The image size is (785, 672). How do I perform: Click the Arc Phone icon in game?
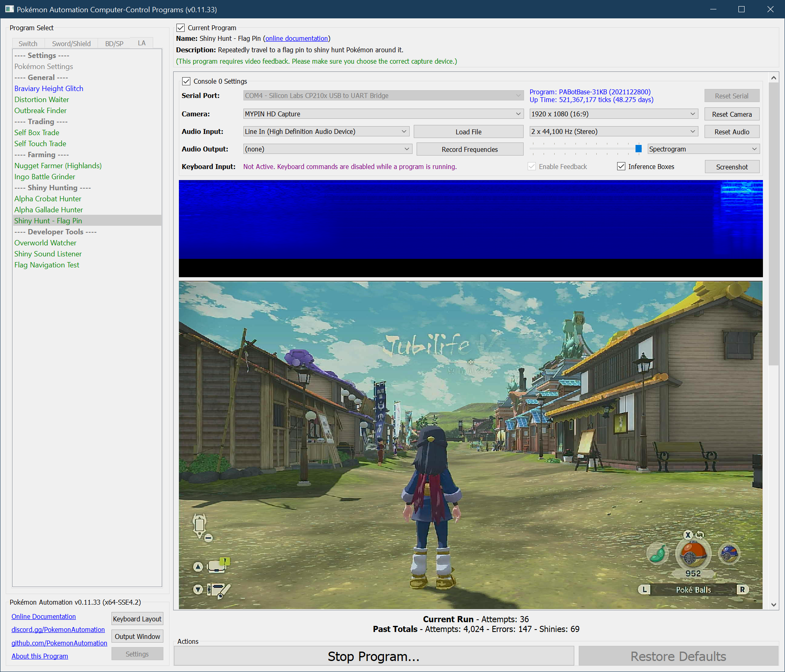[x=200, y=525]
